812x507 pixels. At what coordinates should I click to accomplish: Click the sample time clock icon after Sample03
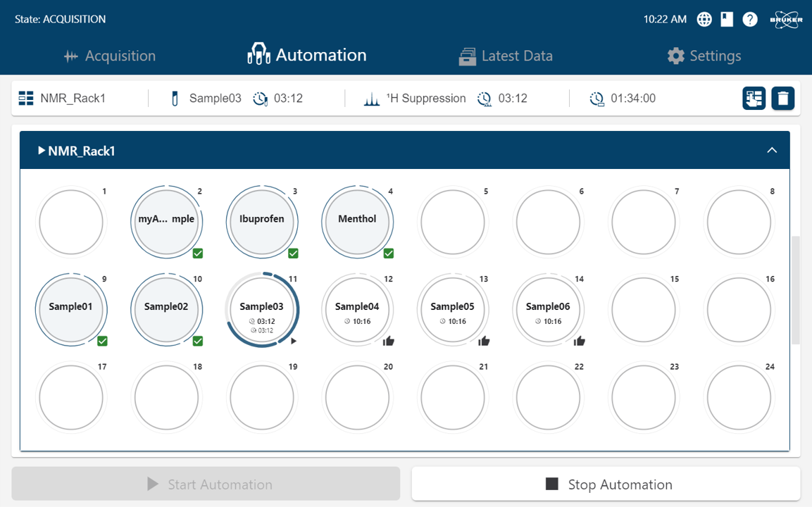pyautogui.click(x=260, y=99)
